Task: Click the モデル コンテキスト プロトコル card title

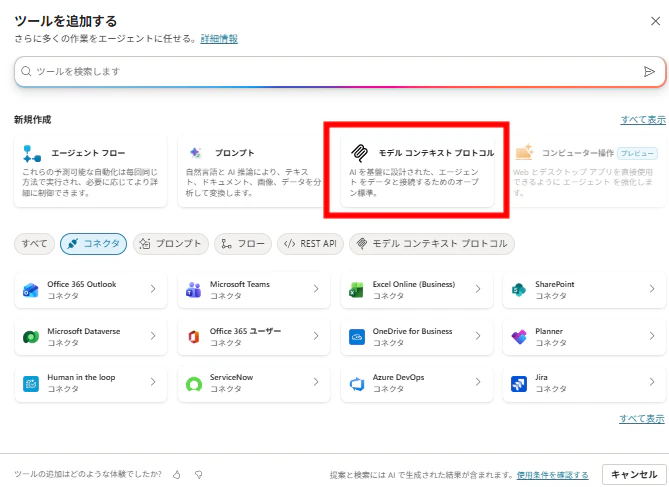Action: click(436, 153)
